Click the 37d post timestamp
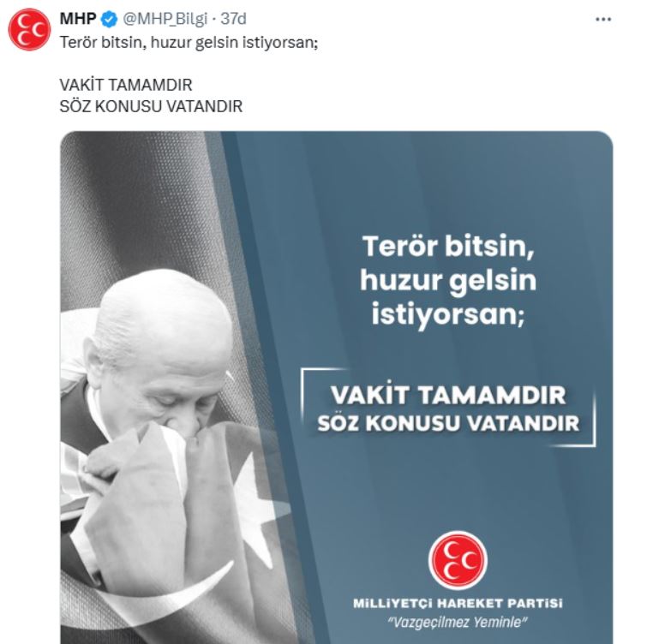The image size is (653, 644). coord(234,19)
